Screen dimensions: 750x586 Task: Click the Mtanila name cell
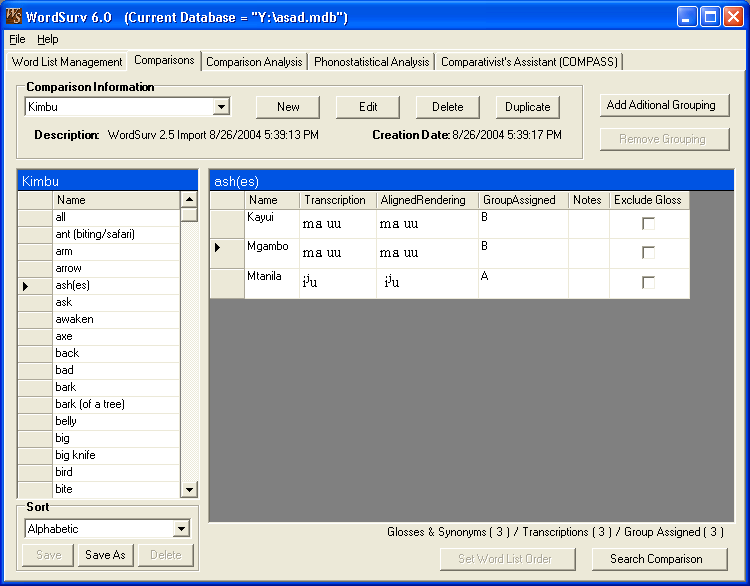(x=272, y=283)
